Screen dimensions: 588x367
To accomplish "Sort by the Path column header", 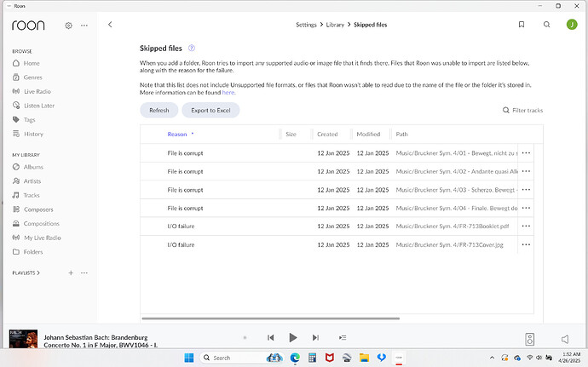I will (401, 135).
